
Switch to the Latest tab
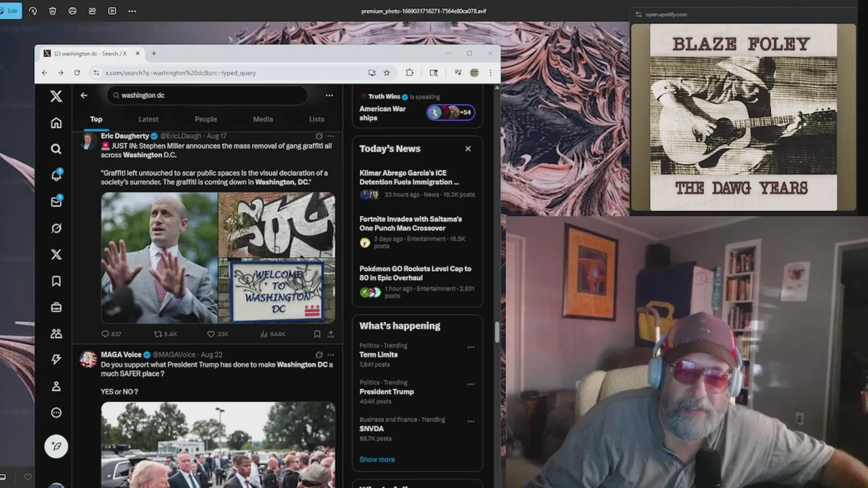coord(149,119)
